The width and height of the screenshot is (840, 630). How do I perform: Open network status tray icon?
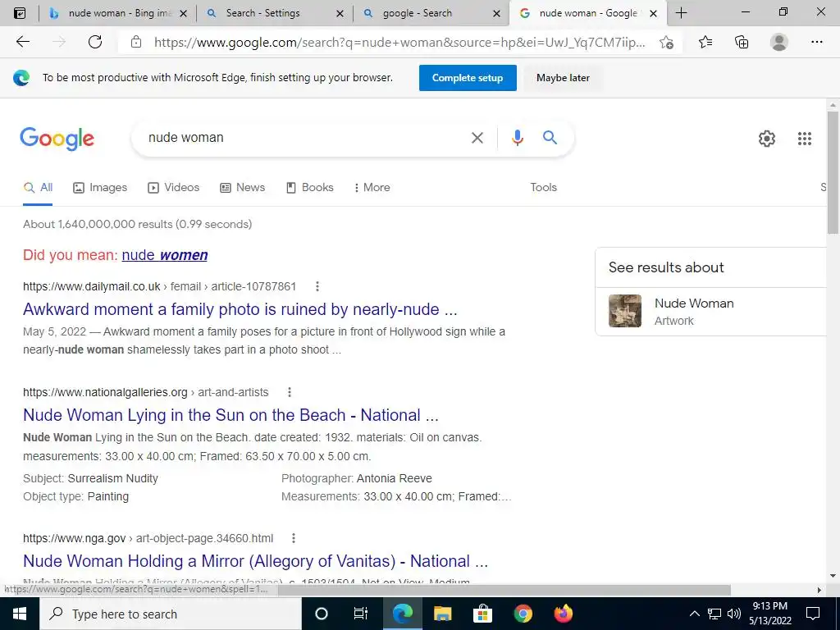click(714, 614)
